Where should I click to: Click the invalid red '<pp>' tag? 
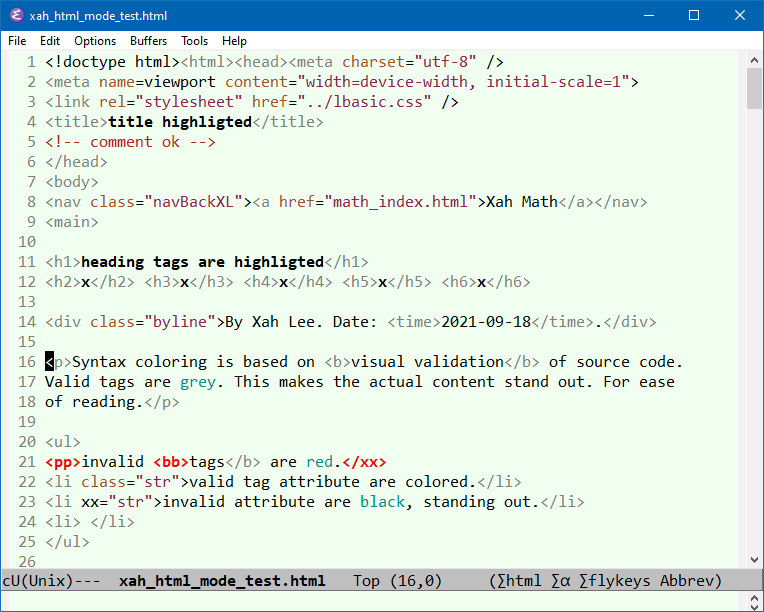pos(63,461)
